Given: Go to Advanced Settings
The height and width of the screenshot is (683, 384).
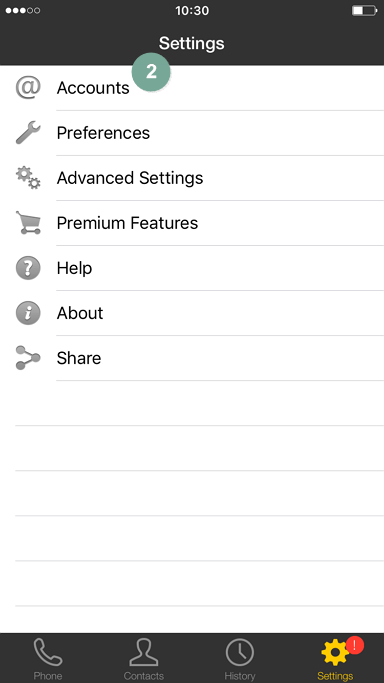Looking at the screenshot, I should [192, 178].
